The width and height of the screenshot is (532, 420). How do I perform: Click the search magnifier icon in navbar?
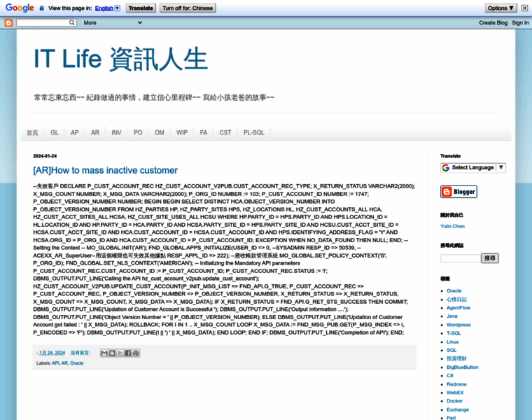pos(71,22)
